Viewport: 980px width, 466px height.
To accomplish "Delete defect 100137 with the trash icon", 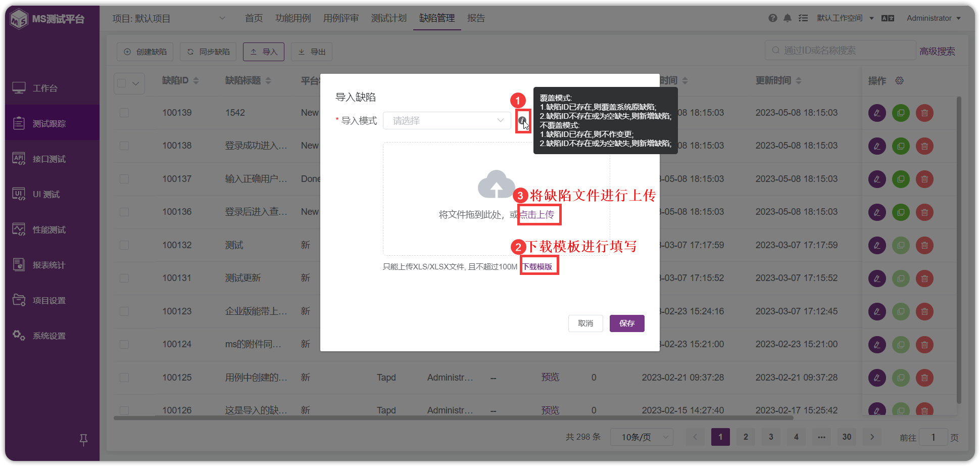I will point(924,179).
